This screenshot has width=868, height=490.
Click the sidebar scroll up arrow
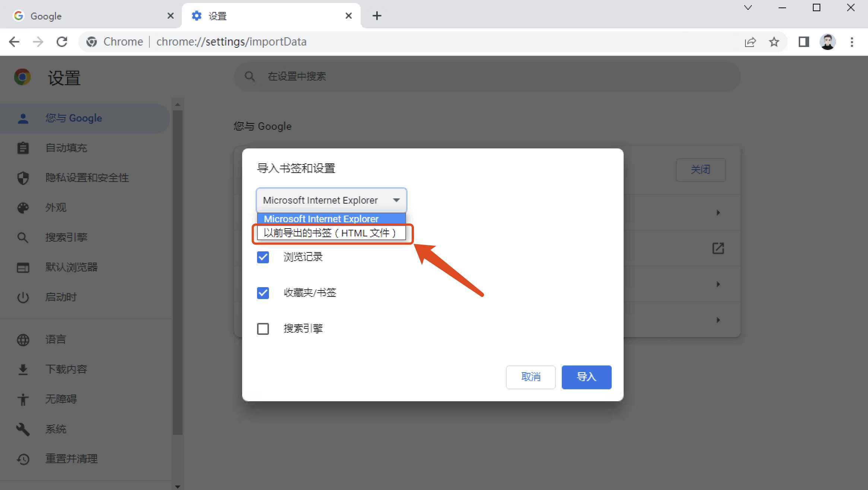coord(178,104)
